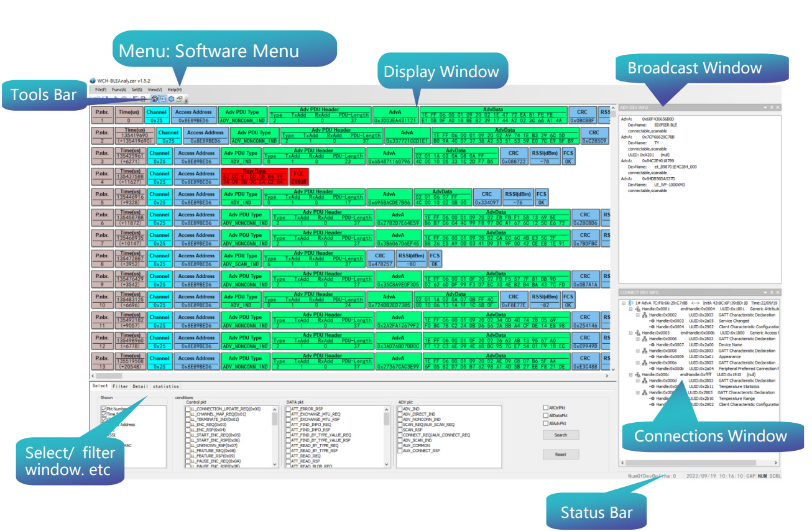The image size is (812, 531).
Task: Click the blue gear settings toolbar icon
Action: click(171, 99)
